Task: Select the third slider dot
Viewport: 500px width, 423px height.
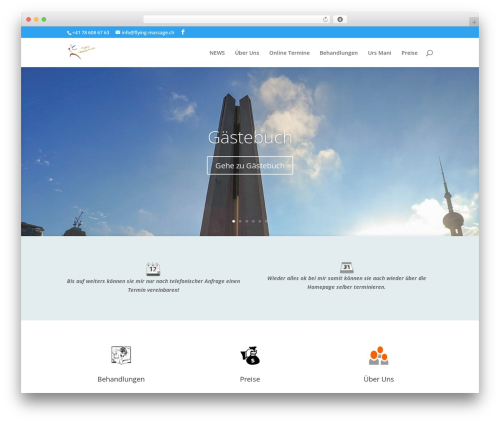Action: (247, 221)
